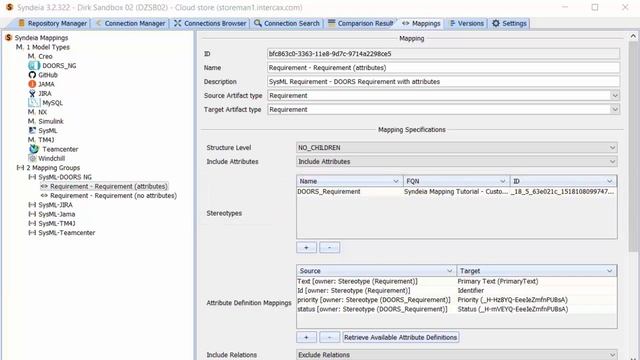Viewport: 640px width, 360px height.
Task: Open Stereotypes Name column dropdown arrow
Action: [x=396, y=181]
